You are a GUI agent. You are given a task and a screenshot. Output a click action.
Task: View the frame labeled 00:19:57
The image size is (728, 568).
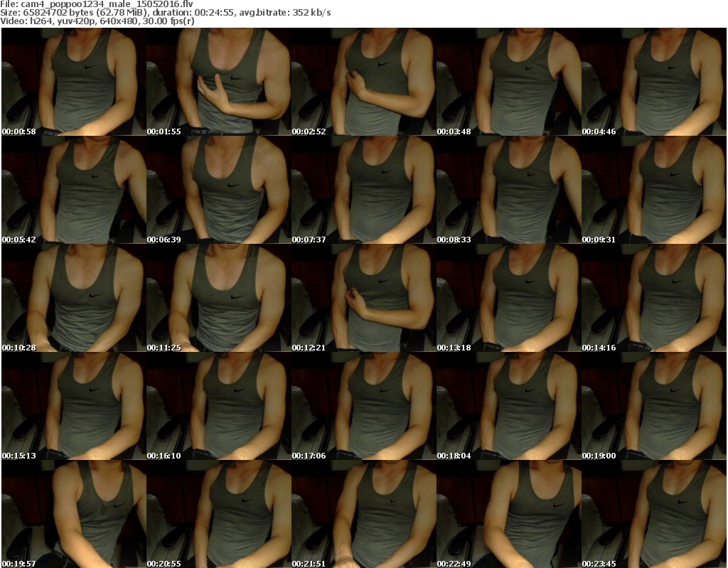pyautogui.click(x=74, y=514)
